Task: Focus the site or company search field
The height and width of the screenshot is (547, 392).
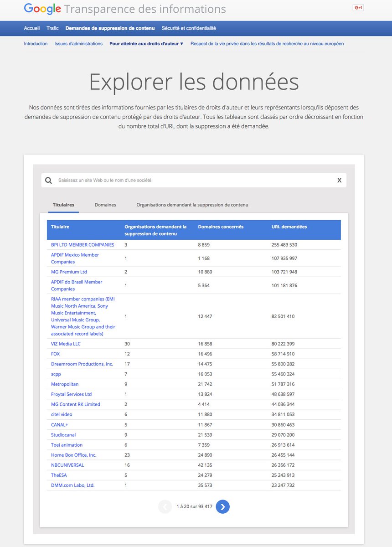Action: (x=194, y=180)
